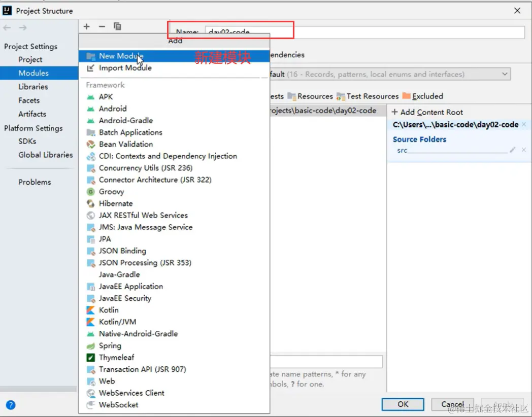Screen dimensions: 532x417
Task: Click the Import Module arrow icon
Action: 90,68
